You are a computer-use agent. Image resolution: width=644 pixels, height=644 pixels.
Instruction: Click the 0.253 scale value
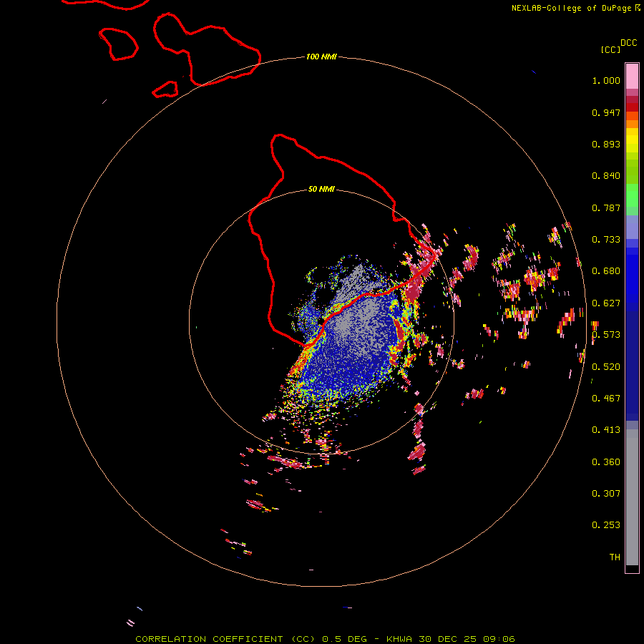point(606,525)
